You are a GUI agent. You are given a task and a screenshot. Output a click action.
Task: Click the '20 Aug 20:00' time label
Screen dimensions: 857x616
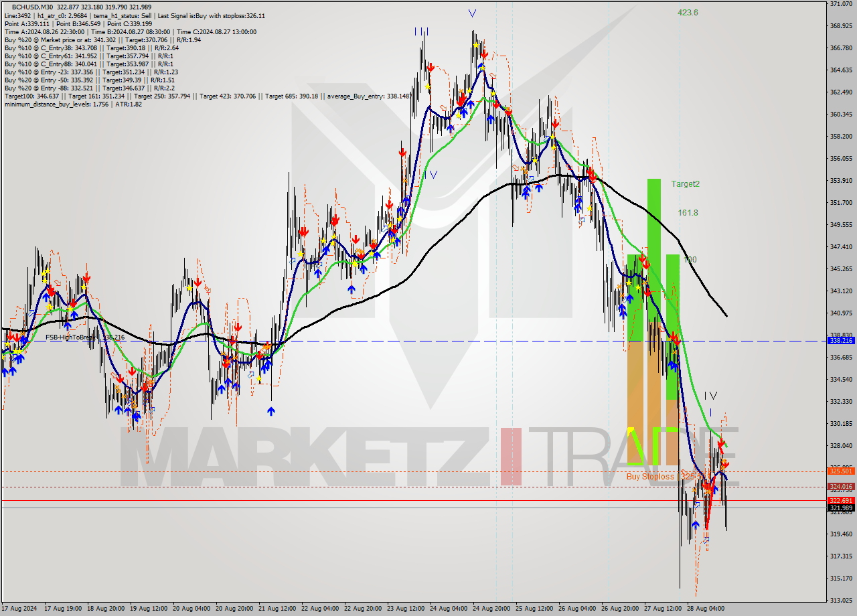click(x=234, y=609)
